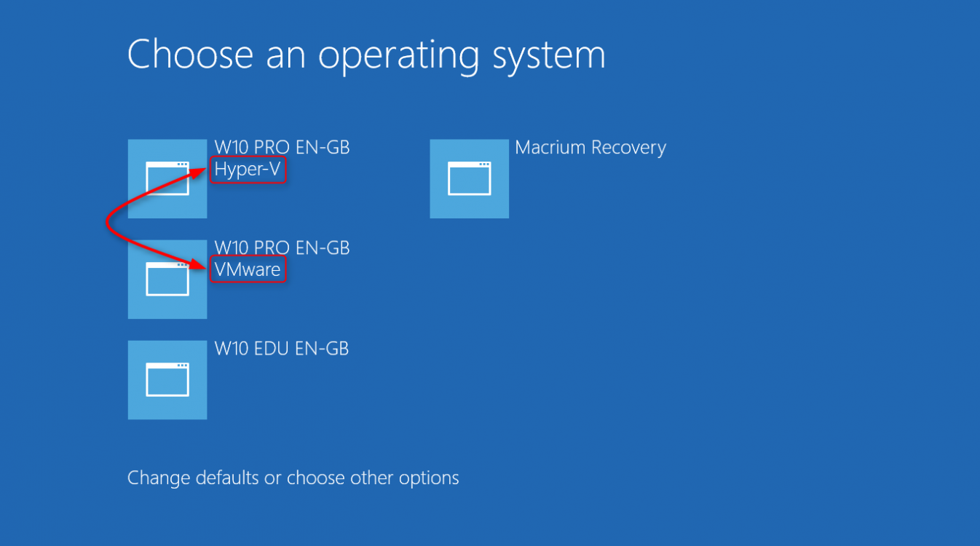Boot from the first W10 PRO EN-GB text label
Screen dimensions: 980x546
[282, 148]
